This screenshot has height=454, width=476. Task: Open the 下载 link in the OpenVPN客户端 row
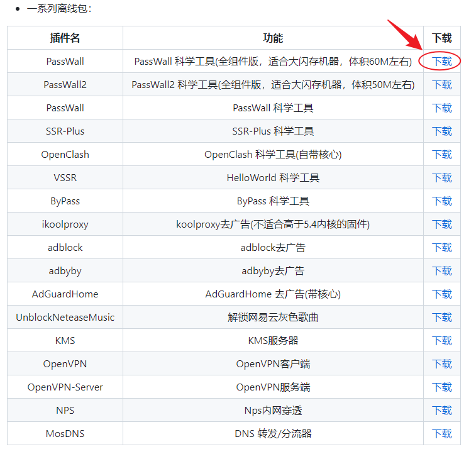click(x=441, y=364)
